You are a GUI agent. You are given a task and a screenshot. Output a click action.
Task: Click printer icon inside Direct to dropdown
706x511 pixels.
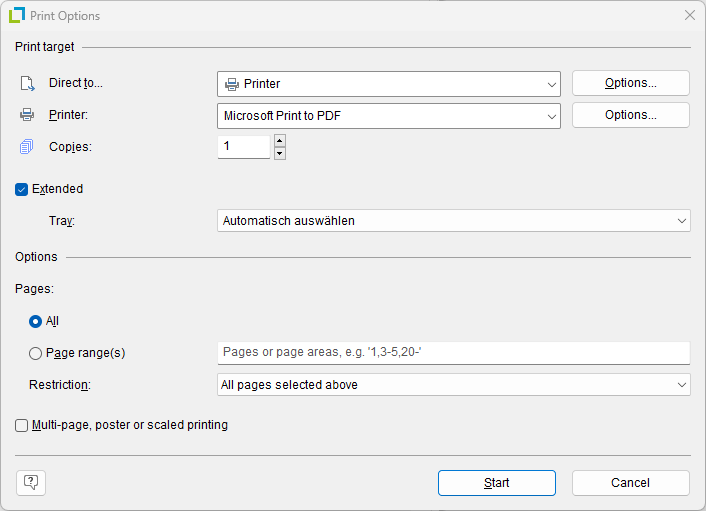(232, 84)
